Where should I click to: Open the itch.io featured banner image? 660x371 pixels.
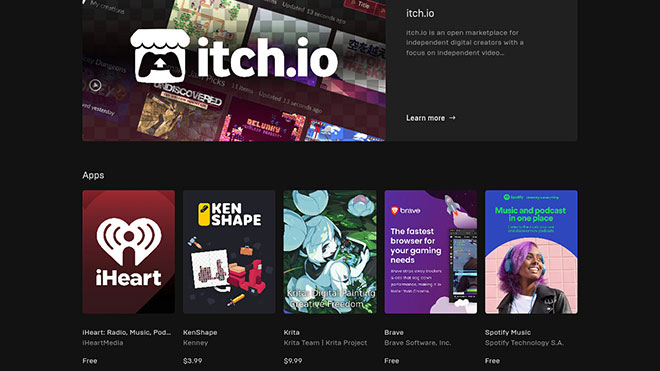pyautogui.click(x=234, y=70)
